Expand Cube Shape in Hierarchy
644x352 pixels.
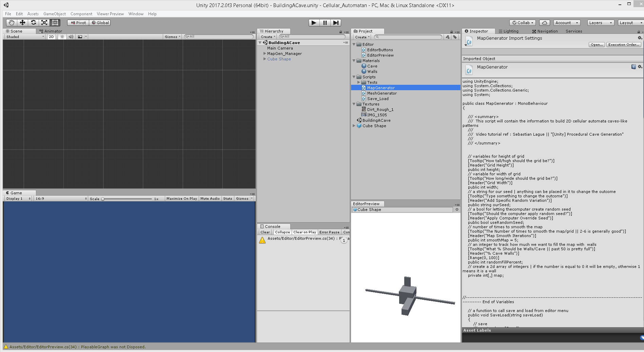[265, 59]
